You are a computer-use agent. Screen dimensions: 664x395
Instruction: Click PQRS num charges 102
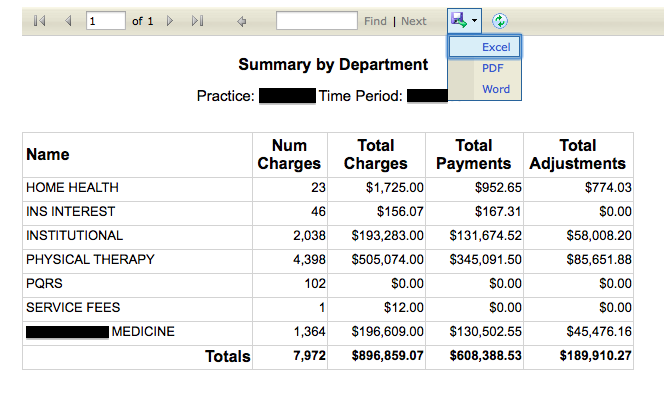(x=315, y=283)
